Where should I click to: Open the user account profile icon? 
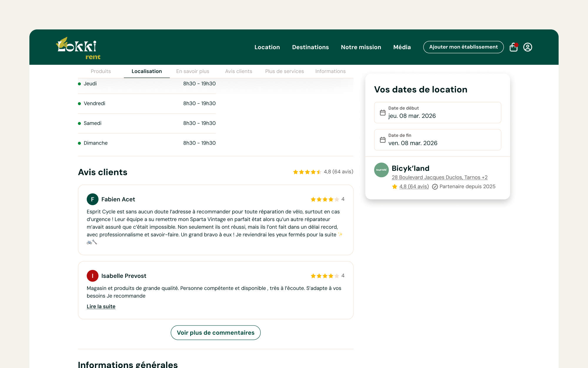[528, 47]
